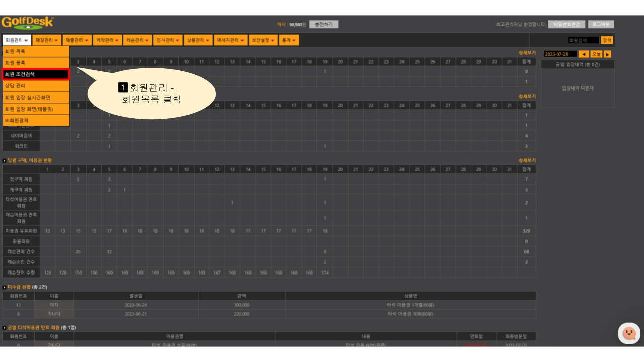Click the GolfDesk logo
Viewport: 644px width, 362px height.
click(27, 23)
